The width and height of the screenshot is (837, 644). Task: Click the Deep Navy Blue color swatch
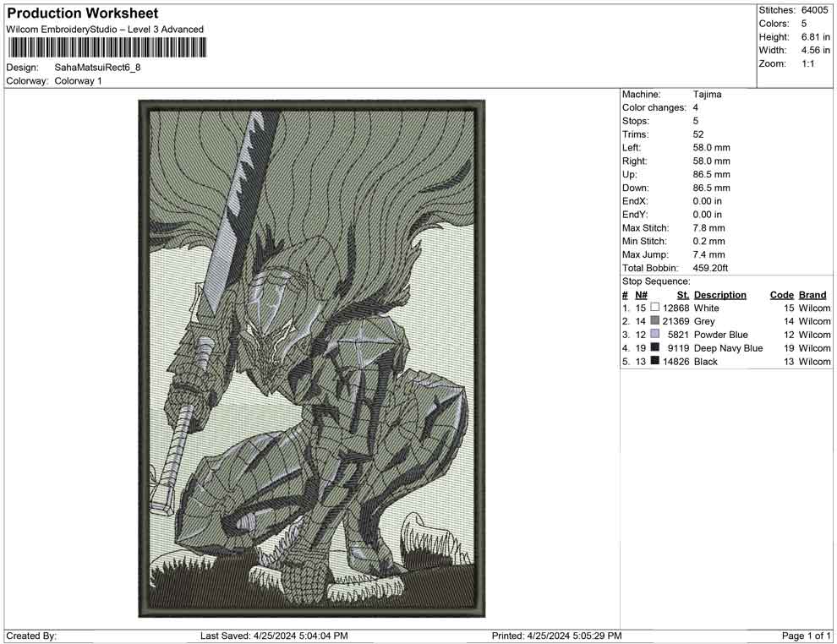pyautogui.click(x=655, y=347)
